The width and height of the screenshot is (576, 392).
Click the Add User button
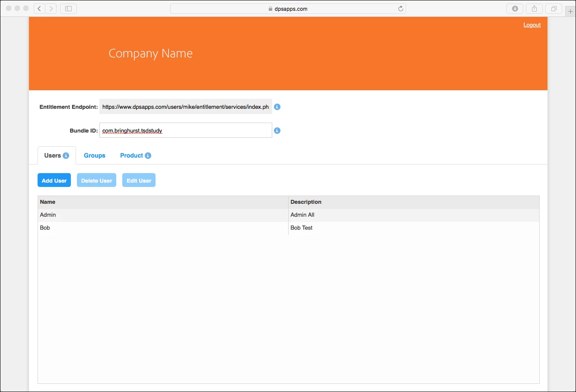click(x=54, y=180)
